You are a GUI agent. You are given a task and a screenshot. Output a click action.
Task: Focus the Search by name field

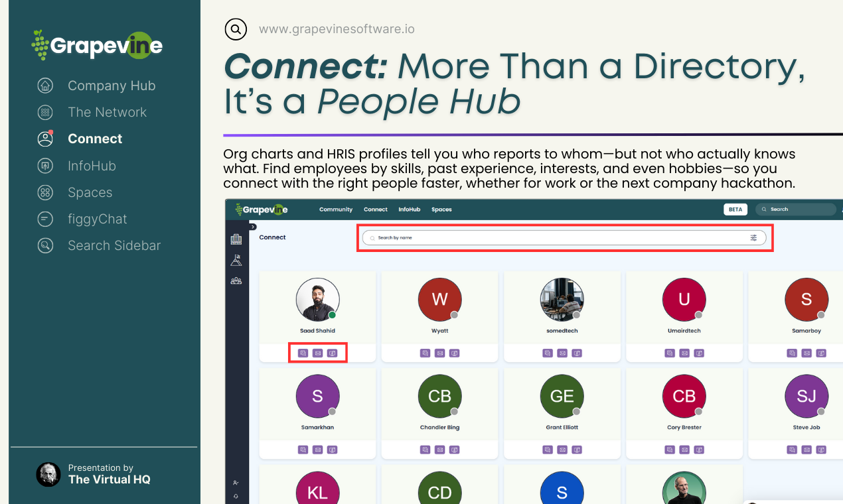(564, 237)
